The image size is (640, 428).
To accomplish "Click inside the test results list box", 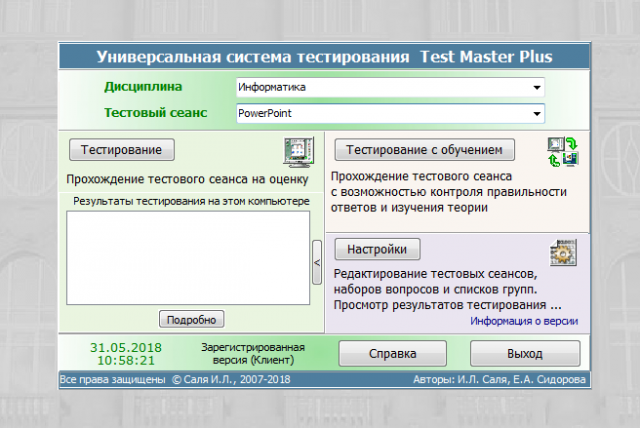I will click(x=188, y=258).
